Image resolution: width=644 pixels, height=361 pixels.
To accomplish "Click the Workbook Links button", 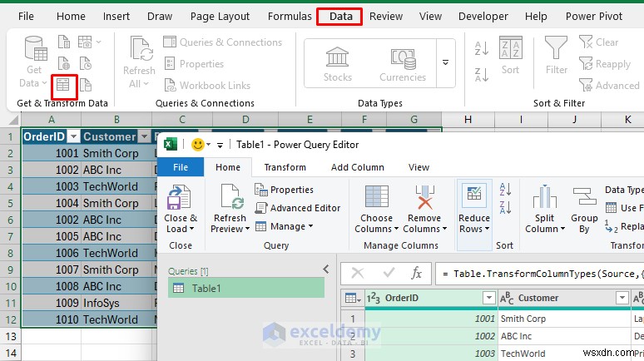I will pyautogui.click(x=207, y=85).
